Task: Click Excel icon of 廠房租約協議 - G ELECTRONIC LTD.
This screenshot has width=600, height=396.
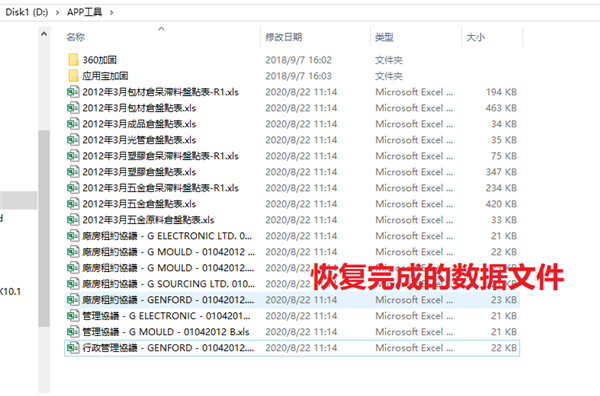Action: pyautogui.click(x=73, y=236)
